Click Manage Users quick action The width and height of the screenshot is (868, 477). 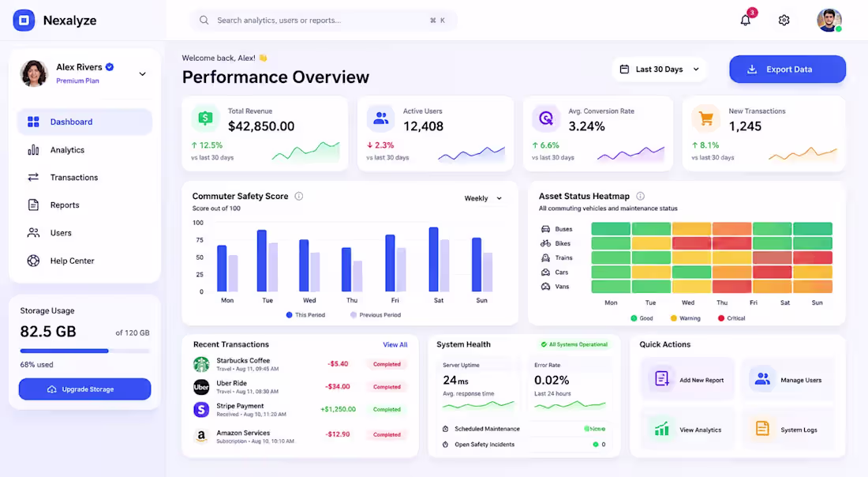tap(788, 380)
